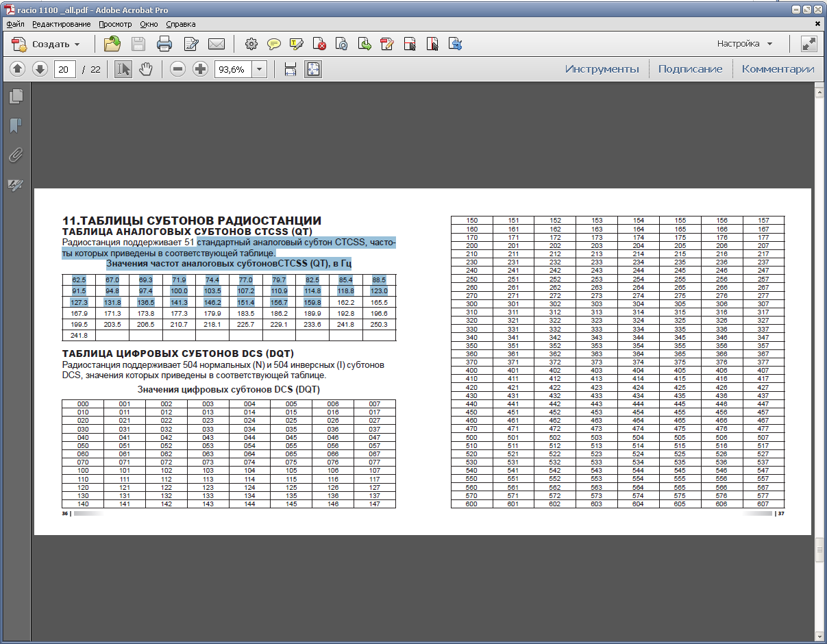The width and height of the screenshot is (827, 644).
Task: Open the Page Thumbnails panel
Action: click(x=16, y=97)
